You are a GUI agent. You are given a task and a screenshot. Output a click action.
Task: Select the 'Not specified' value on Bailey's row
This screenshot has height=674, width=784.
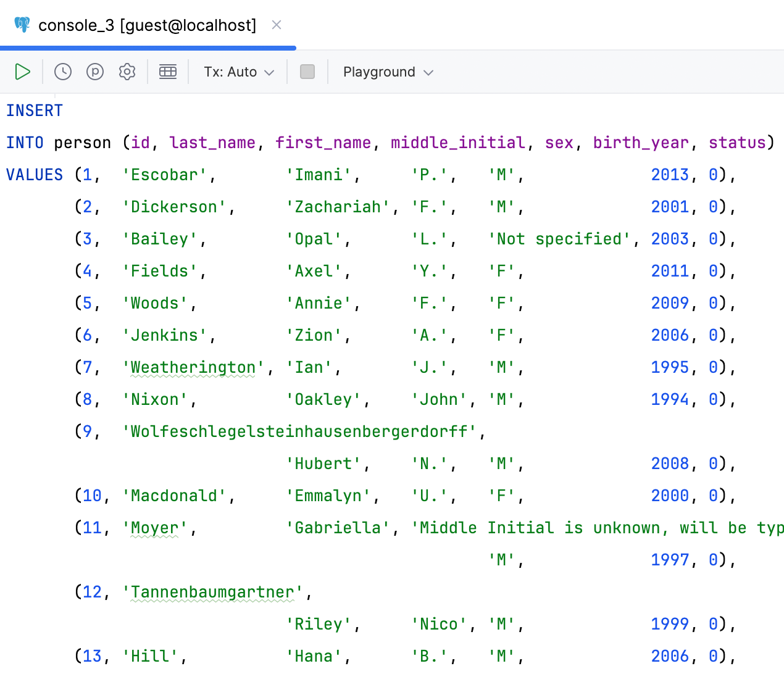coord(561,239)
